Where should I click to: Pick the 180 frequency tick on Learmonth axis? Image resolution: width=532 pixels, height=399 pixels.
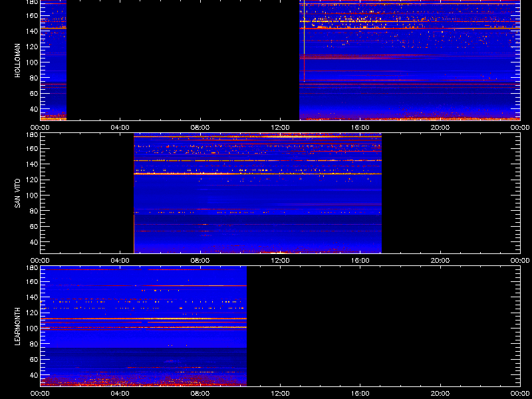(x=33, y=268)
